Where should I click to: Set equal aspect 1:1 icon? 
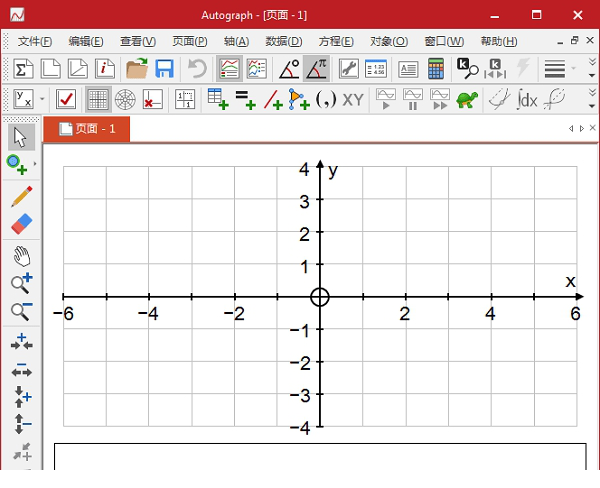click(185, 99)
